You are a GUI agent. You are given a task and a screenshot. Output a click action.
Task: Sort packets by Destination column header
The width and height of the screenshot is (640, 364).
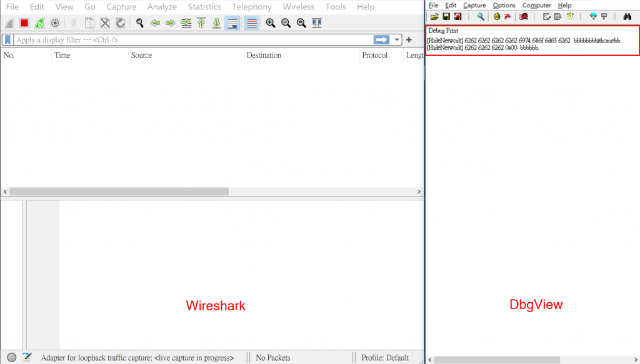pyautogui.click(x=302, y=56)
